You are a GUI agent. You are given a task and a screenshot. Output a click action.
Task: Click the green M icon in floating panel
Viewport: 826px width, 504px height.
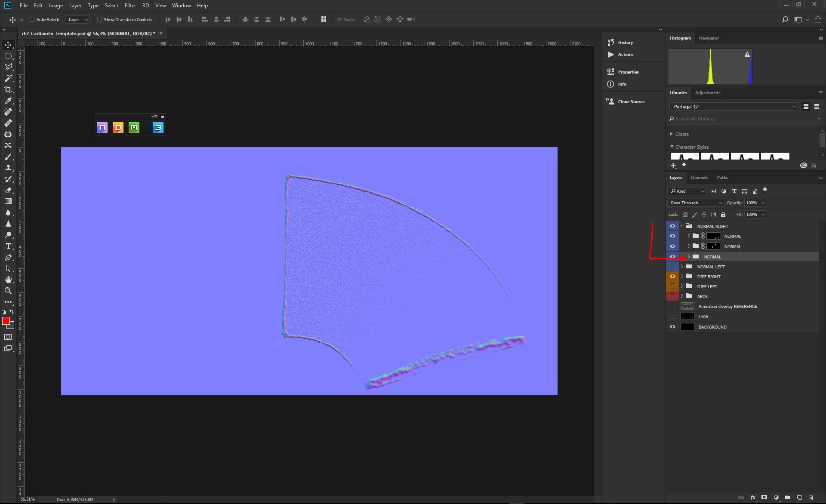(x=134, y=128)
